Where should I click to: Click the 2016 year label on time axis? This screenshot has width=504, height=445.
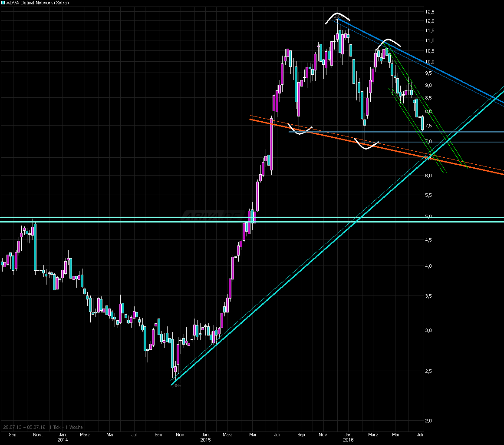point(348,440)
